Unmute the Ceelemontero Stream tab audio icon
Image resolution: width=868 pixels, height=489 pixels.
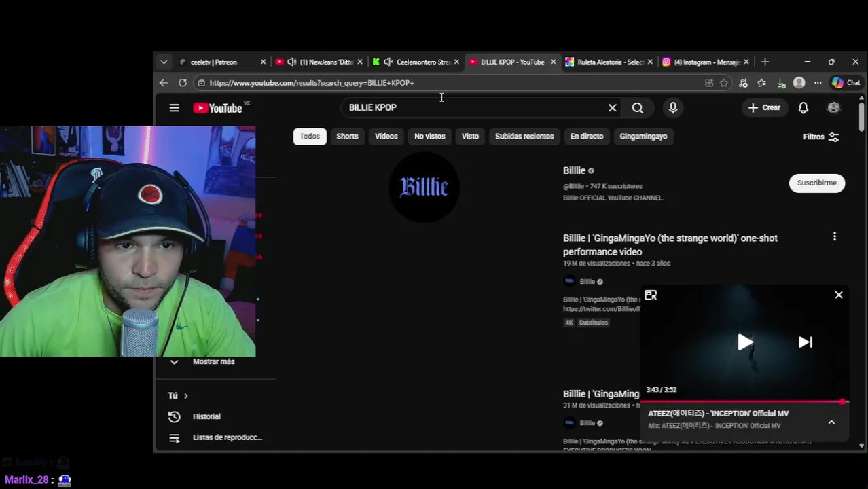388,62
